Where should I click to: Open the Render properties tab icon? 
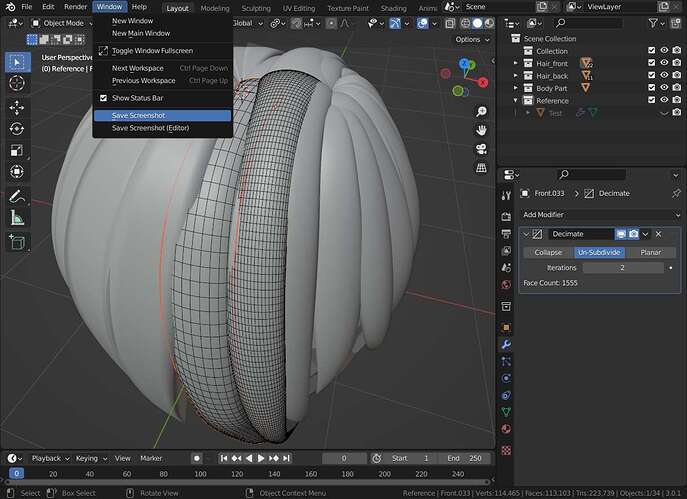(x=506, y=216)
